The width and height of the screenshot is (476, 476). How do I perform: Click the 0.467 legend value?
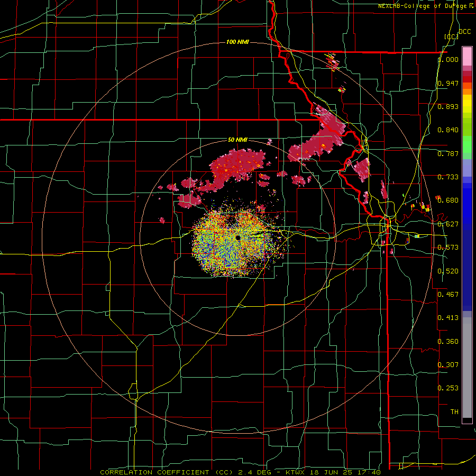pyautogui.click(x=448, y=295)
